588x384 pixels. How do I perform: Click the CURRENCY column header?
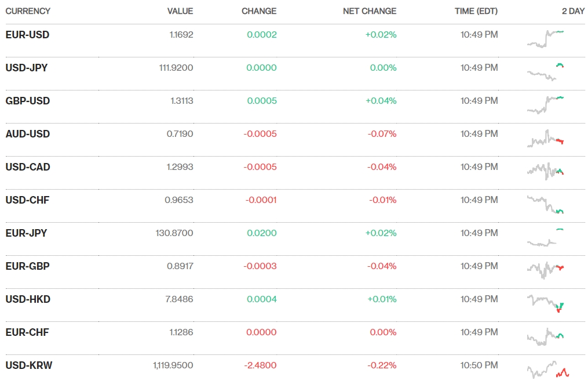pos(28,11)
